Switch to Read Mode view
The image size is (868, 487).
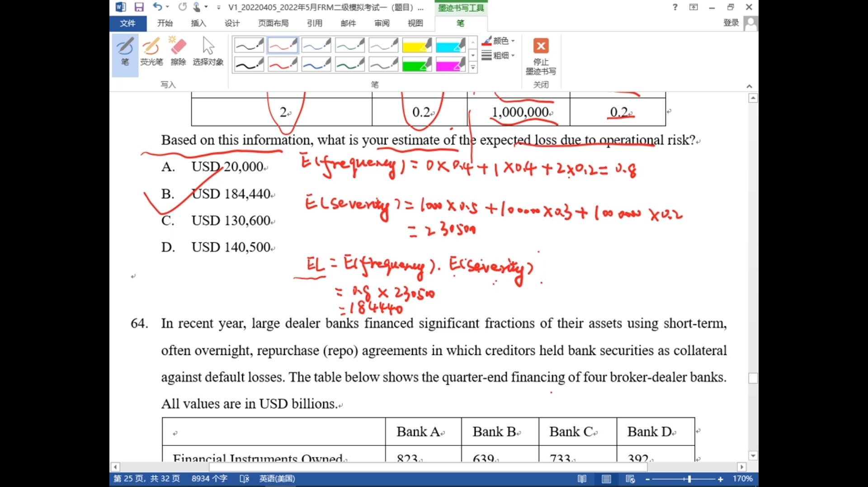click(582, 479)
